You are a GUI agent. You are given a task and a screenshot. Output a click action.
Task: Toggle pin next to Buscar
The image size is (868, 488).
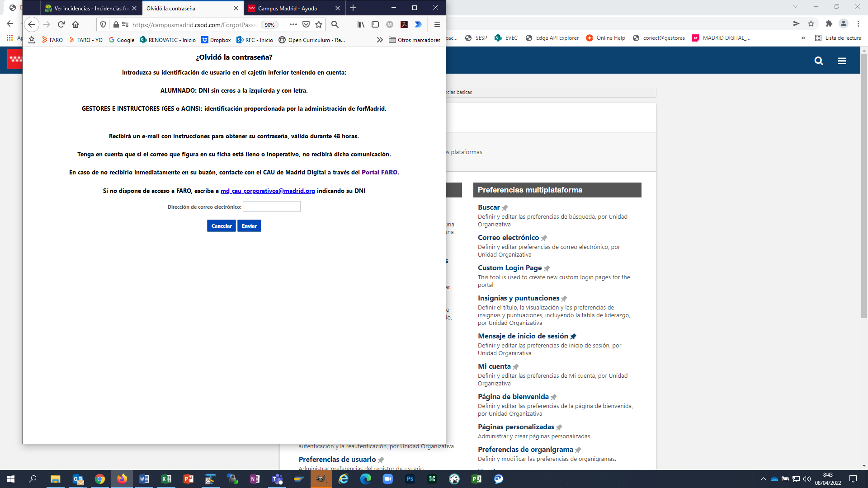pyautogui.click(x=505, y=208)
